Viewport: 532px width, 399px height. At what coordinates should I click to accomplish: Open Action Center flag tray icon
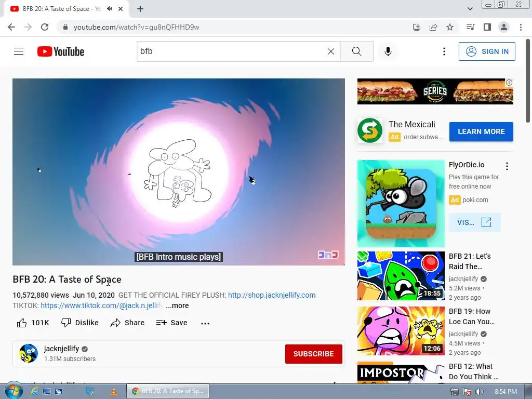[x=467, y=392]
